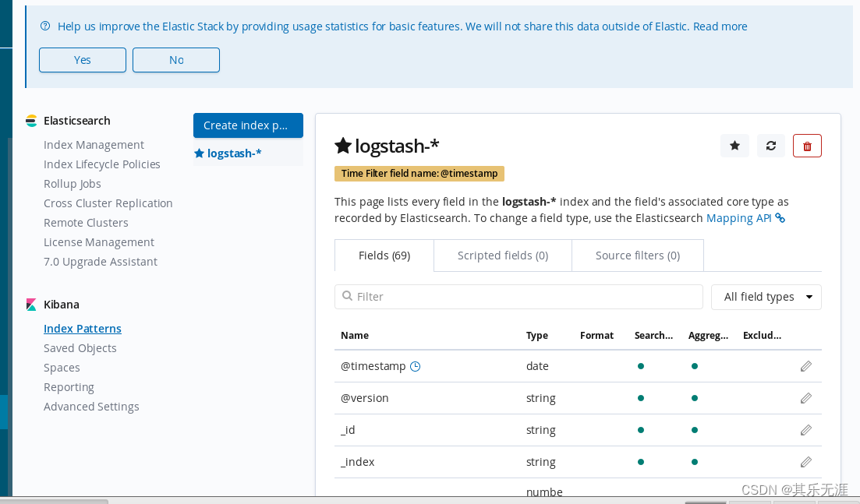Screen dimensions: 860x504
Task: Click the Create index pattern button
Action: [x=248, y=125]
